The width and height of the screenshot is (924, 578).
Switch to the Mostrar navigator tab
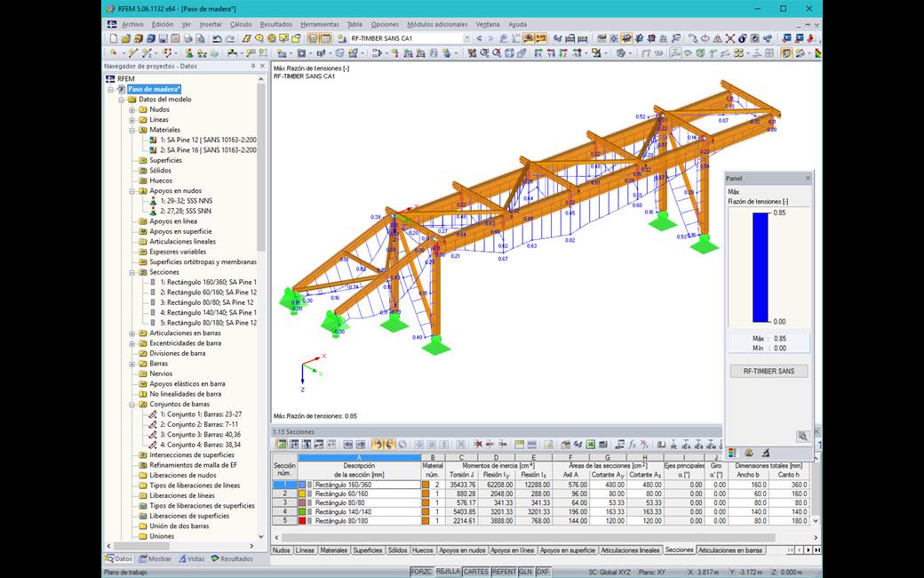pos(155,558)
